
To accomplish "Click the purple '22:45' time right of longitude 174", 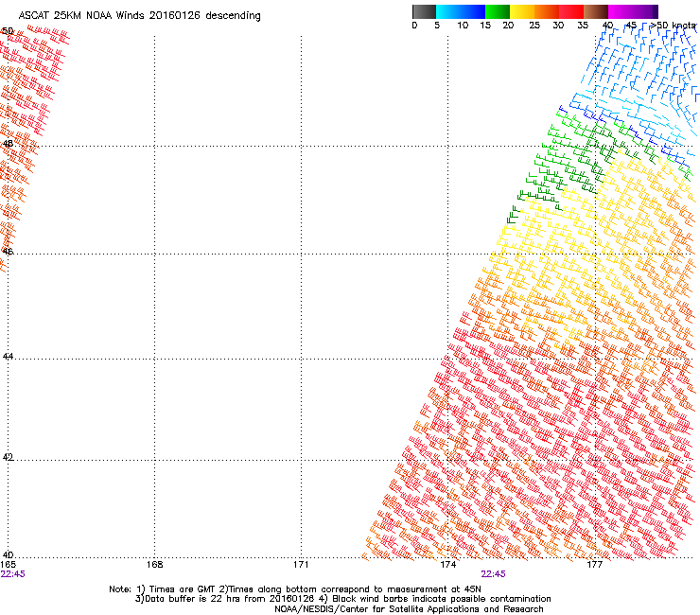I will pos(493,574).
